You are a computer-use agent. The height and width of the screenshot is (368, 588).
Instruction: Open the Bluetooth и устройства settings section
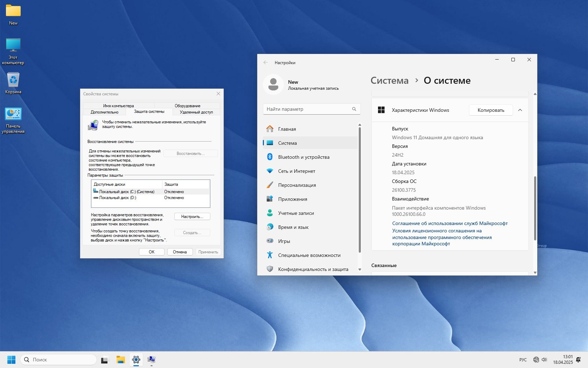[x=303, y=157]
